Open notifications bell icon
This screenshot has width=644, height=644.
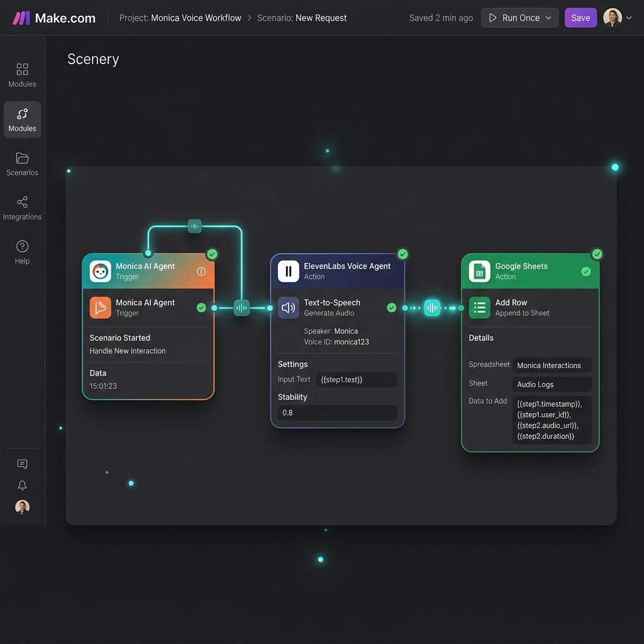pyautogui.click(x=22, y=485)
